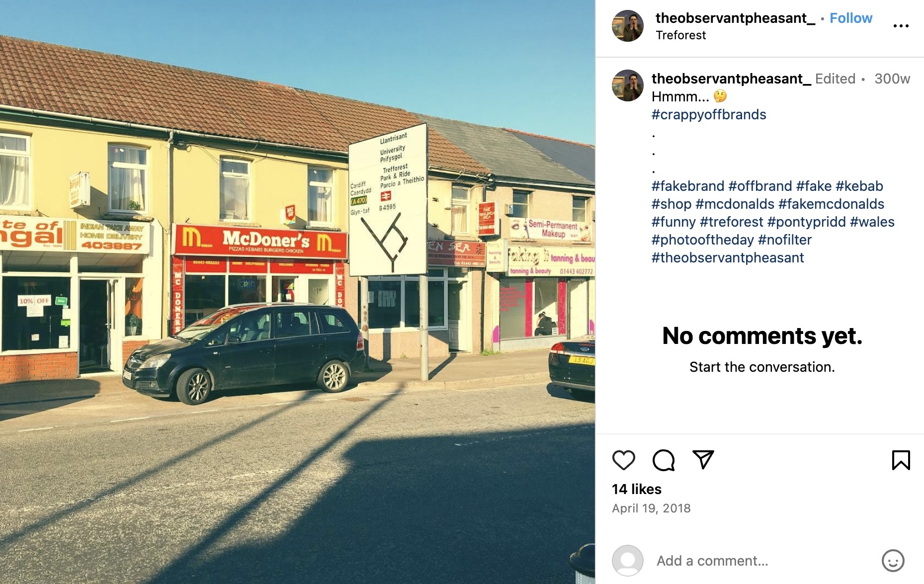The width and height of the screenshot is (924, 584).
Task: Open the #crappyoffbrands hashtag
Action: click(x=709, y=115)
